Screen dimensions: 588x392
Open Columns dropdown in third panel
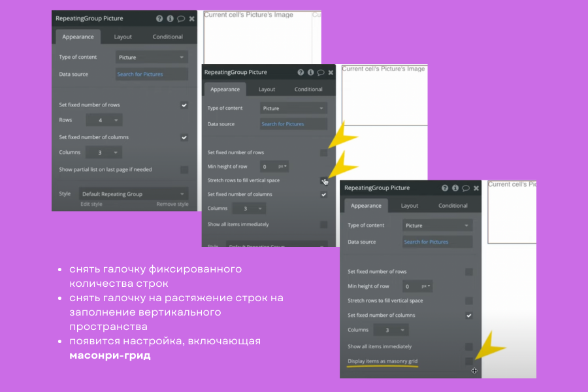click(391, 330)
